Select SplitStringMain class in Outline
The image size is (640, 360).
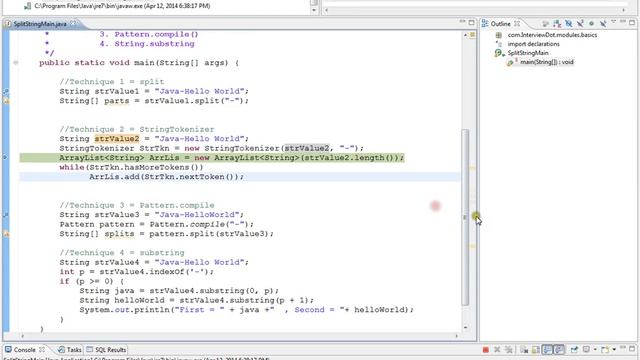pos(528,53)
